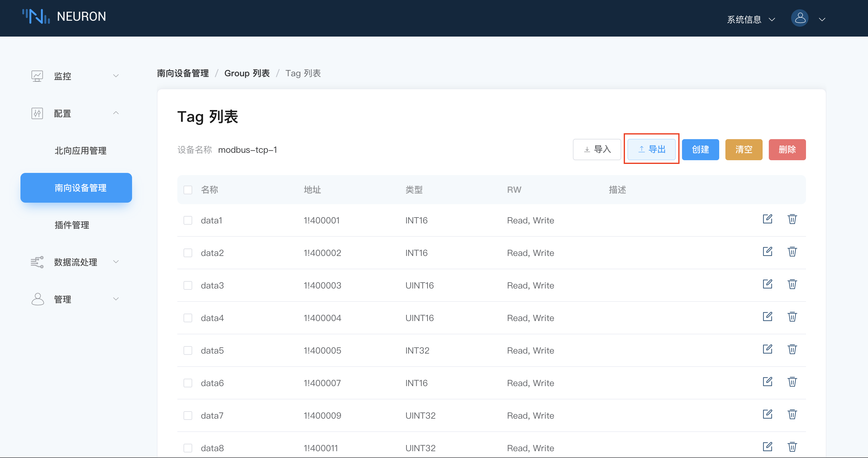Delete the data3 tag via trash icon

[792, 284]
